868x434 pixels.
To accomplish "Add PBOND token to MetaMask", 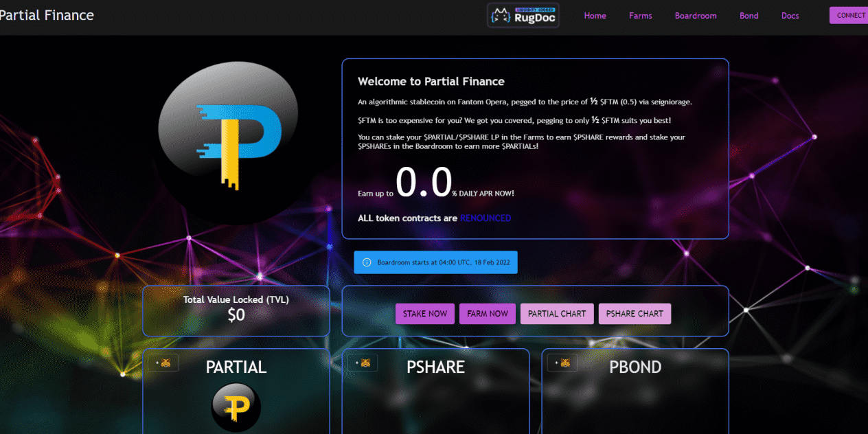I will [562, 363].
